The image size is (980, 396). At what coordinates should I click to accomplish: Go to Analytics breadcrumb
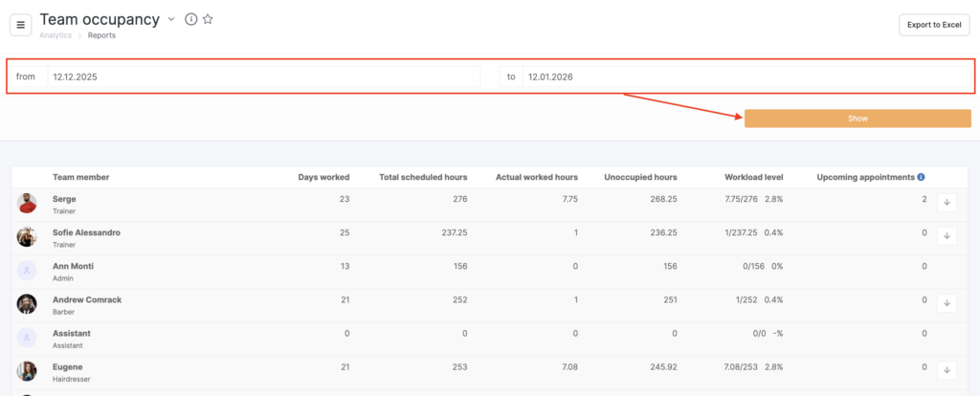56,35
